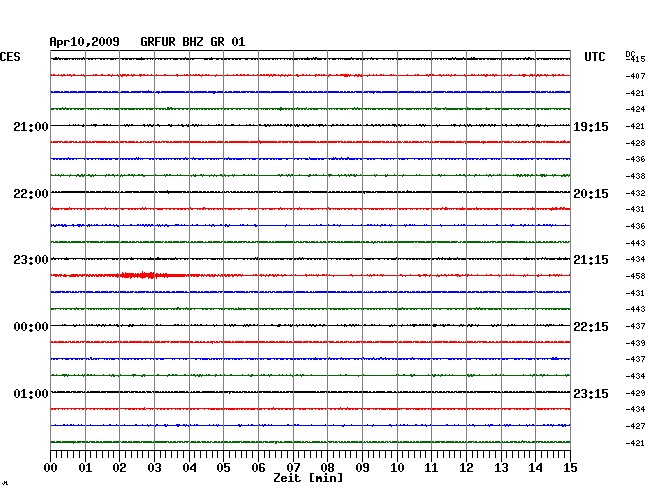The height and width of the screenshot is (494, 650).
Task: Click minute axis label 13
Action: click(x=501, y=468)
